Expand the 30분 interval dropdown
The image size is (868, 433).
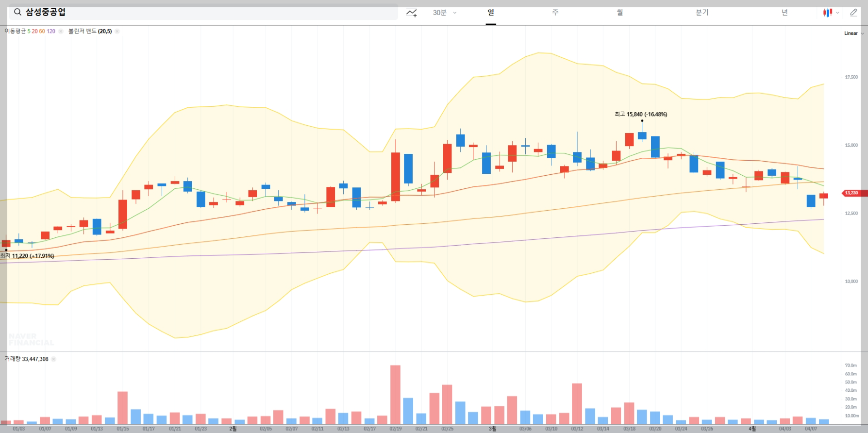click(444, 13)
